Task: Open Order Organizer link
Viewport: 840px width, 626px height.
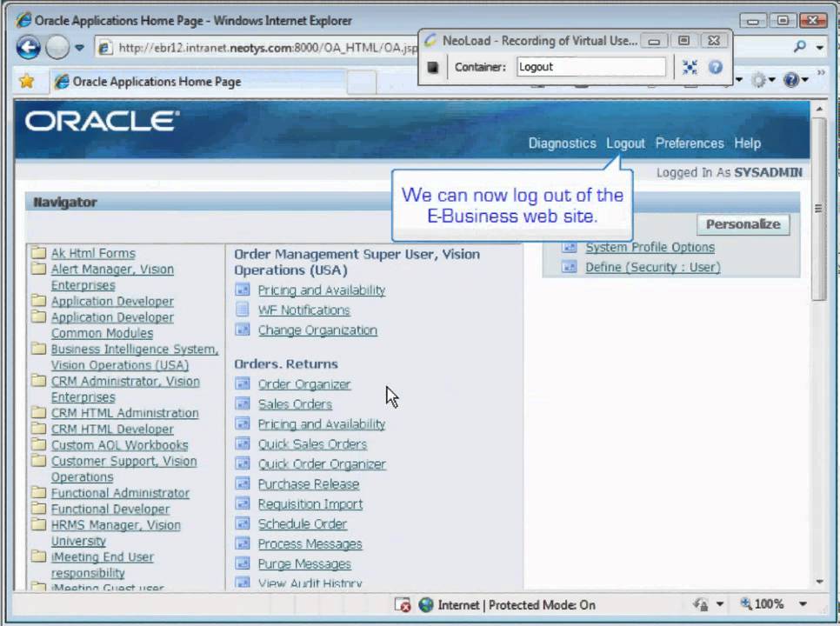Action: click(x=304, y=384)
